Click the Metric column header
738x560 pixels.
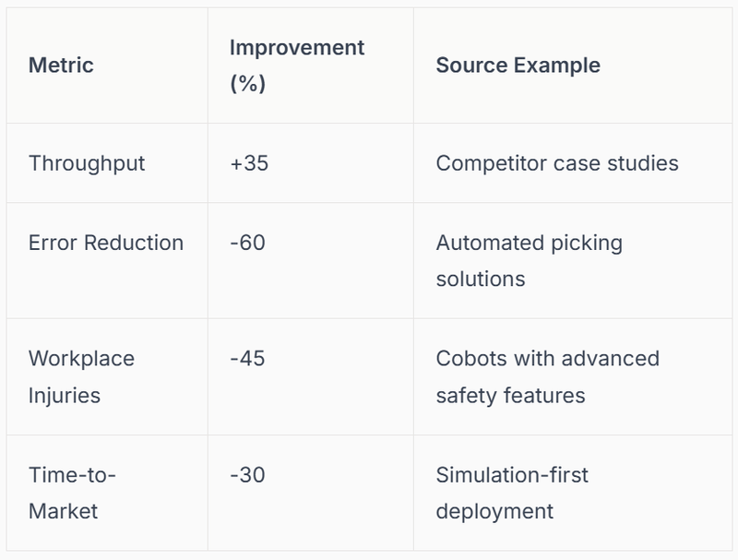point(61,66)
